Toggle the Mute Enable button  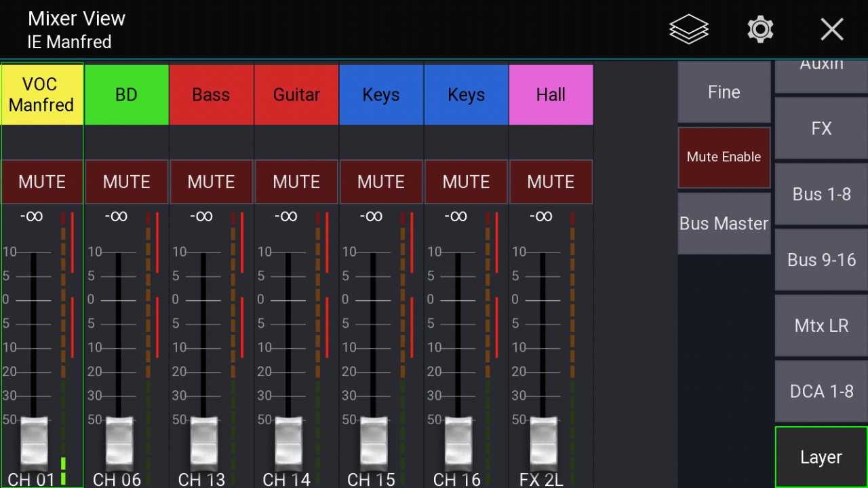pos(724,157)
